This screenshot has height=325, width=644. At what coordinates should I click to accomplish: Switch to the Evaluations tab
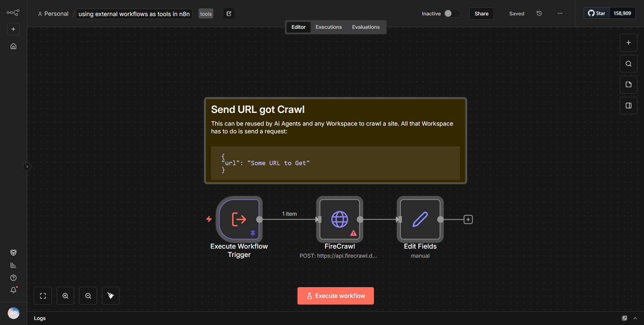point(366,27)
